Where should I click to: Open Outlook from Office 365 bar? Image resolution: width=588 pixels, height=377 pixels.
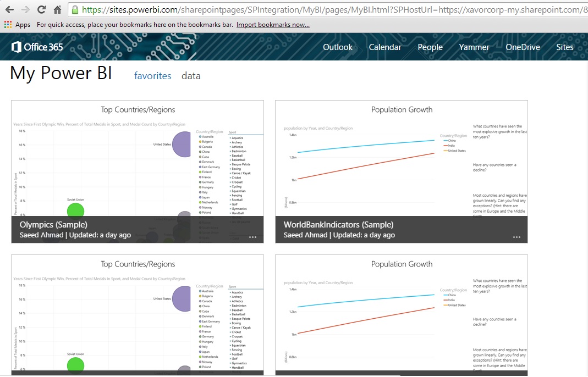point(337,47)
